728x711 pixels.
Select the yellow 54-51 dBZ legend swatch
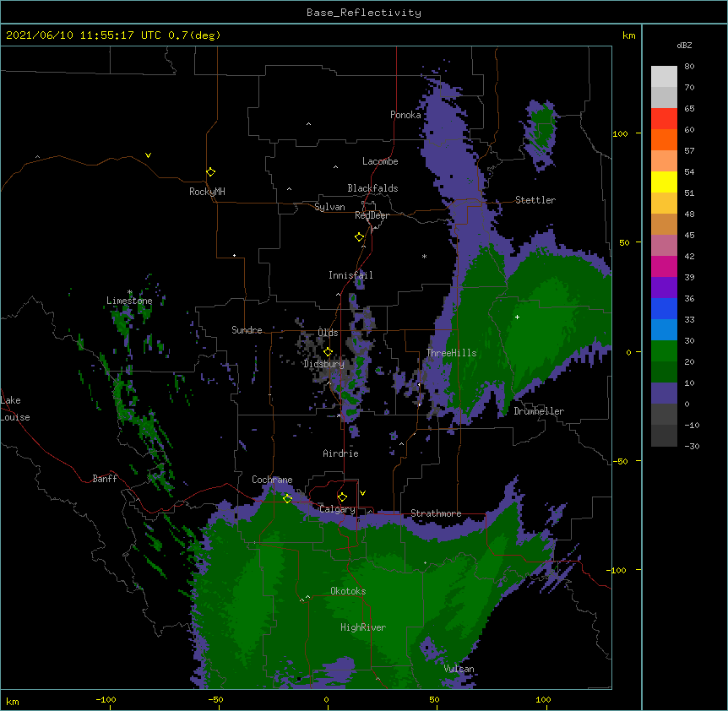[x=664, y=182]
